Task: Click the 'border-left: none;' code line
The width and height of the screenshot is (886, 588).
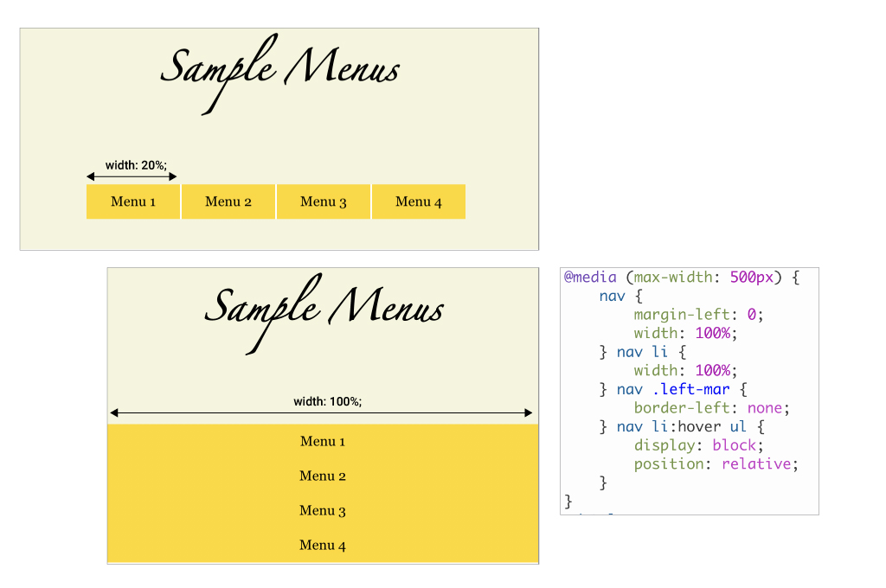Action: click(711, 408)
